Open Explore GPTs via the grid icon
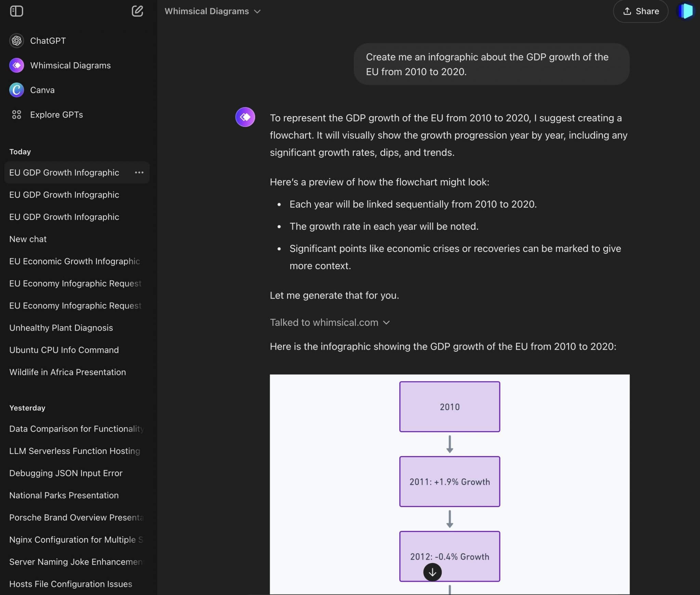Viewport: 700px width, 595px height. [x=17, y=115]
